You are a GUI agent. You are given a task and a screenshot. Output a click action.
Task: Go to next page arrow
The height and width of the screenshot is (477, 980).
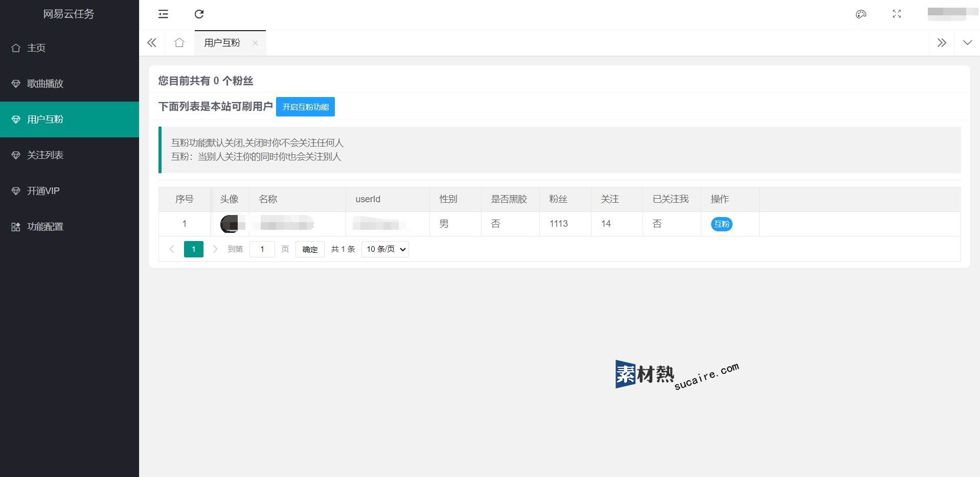click(x=215, y=249)
